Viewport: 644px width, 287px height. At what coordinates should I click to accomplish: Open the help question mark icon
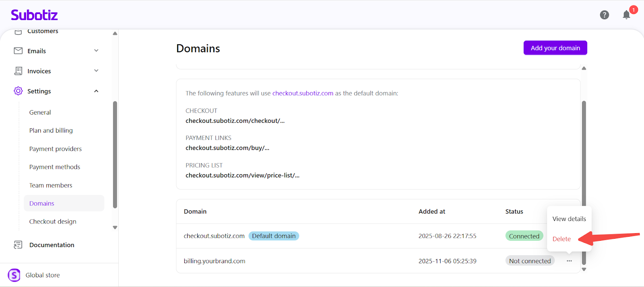[604, 15]
